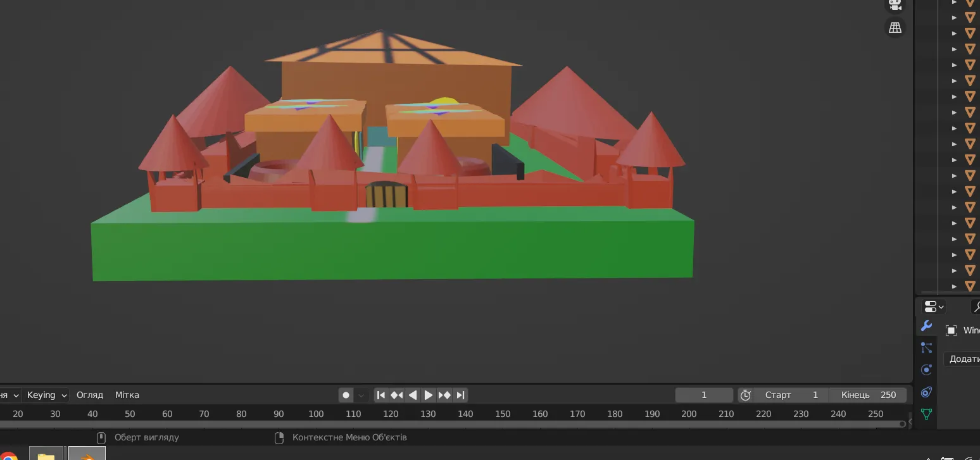Click frame 250 on the timeline ruler
Screen dimensions: 980x460
876,414
